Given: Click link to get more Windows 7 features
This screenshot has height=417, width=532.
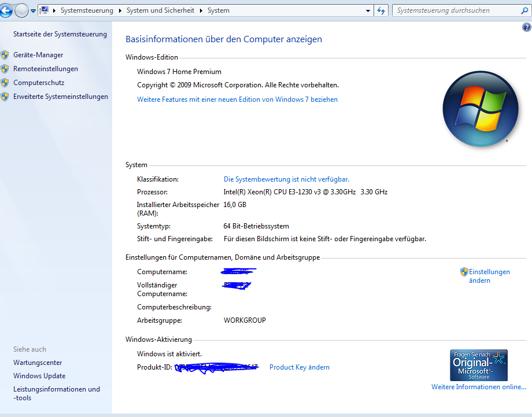Looking at the screenshot, I should pos(237,99).
